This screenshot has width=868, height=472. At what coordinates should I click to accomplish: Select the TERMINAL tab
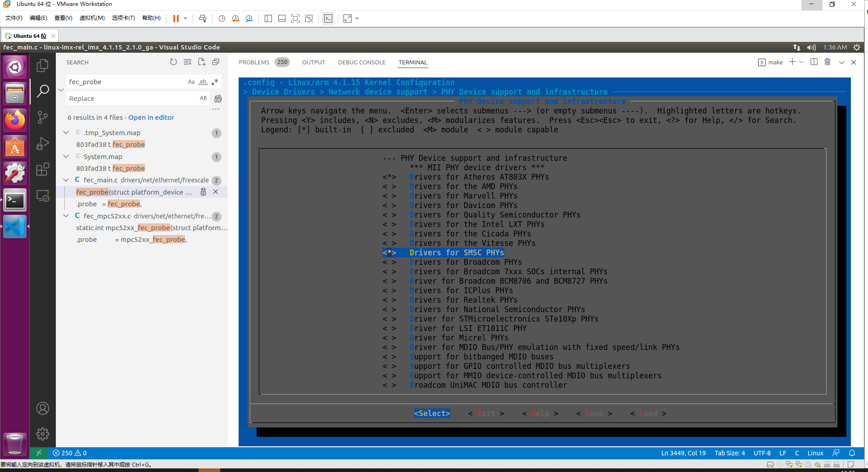tap(413, 62)
